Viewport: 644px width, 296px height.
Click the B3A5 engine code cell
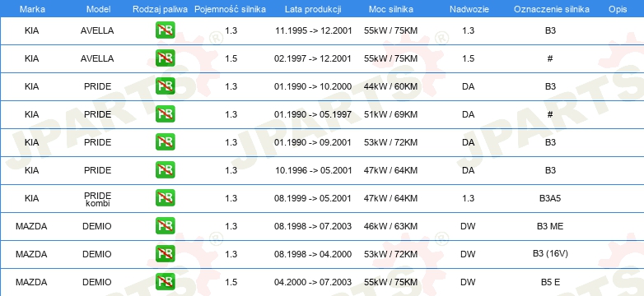pos(550,198)
